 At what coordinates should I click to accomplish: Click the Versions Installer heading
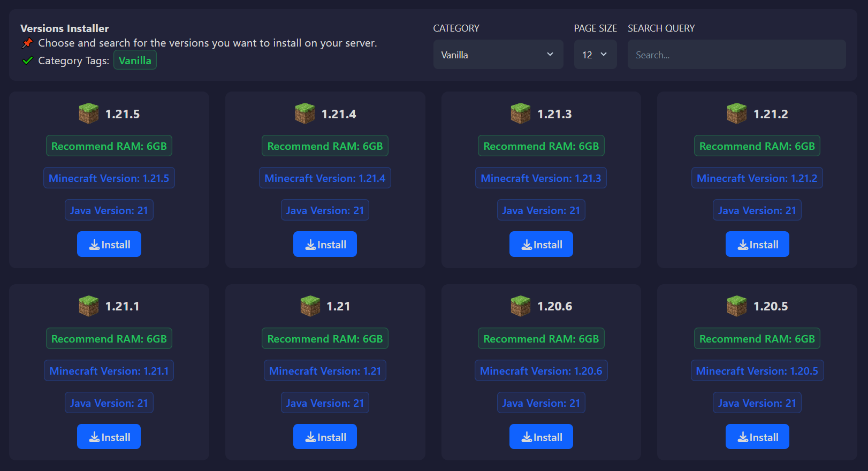(x=65, y=28)
